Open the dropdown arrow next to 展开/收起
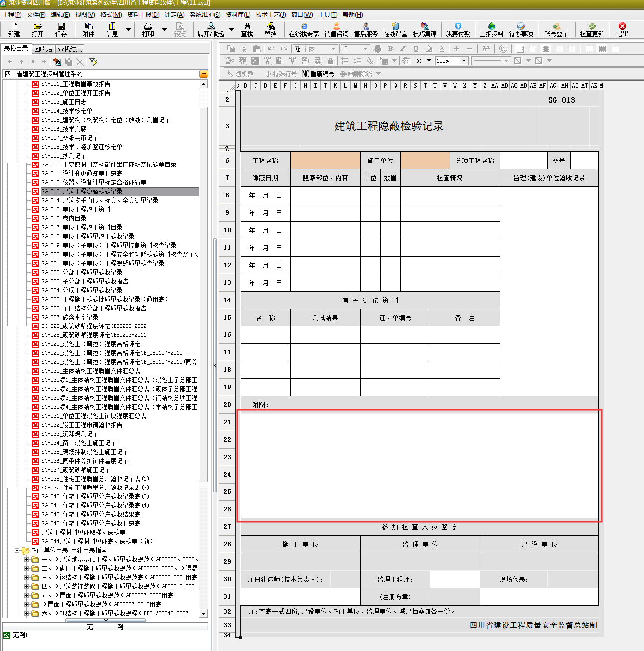This screenshot has height=651, width=644. (231, 30)
